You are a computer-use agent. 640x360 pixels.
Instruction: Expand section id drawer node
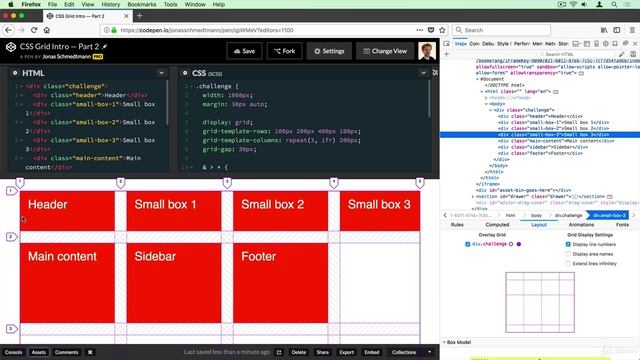point(473,196)
